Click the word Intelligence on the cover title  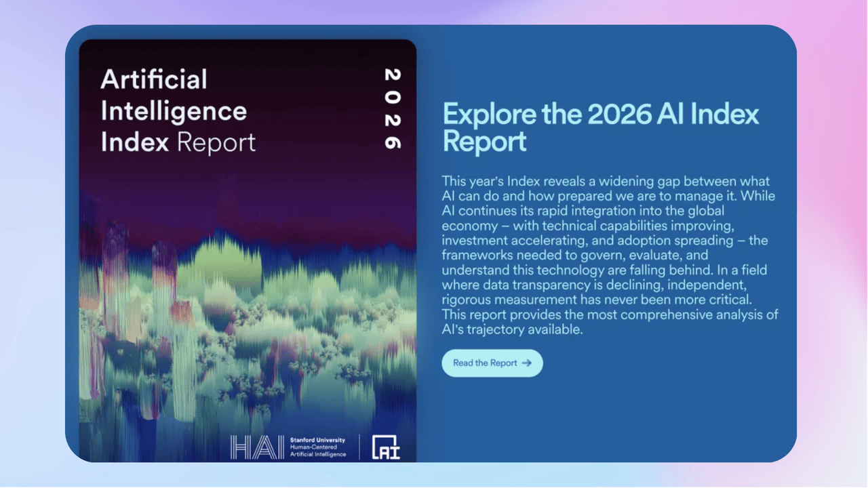tap(174, 110)
